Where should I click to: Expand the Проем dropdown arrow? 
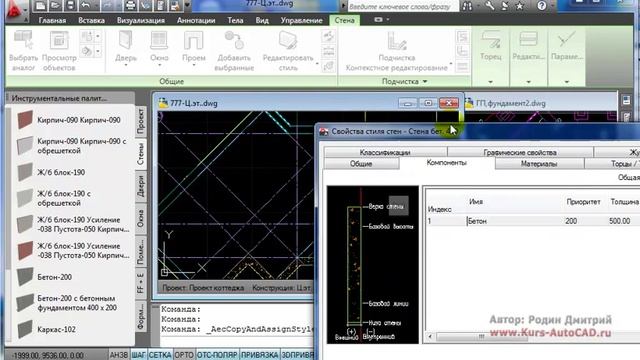point(193,65)
